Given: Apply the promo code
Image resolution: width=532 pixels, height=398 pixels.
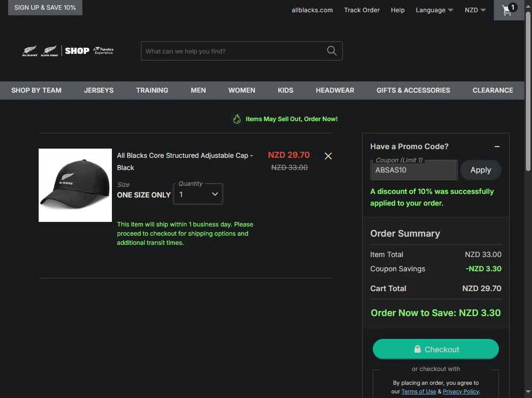Looking at the screenshot, I should tap(481, 170).
